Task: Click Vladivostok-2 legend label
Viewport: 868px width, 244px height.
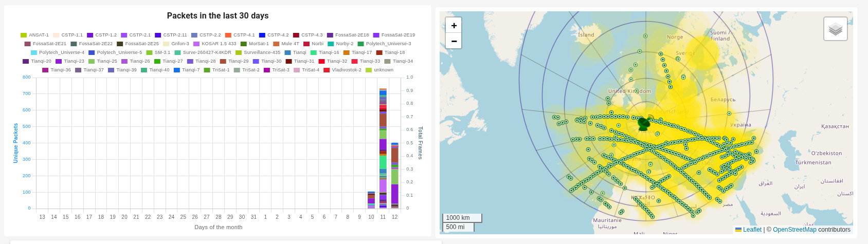Action: coord(347,70)
